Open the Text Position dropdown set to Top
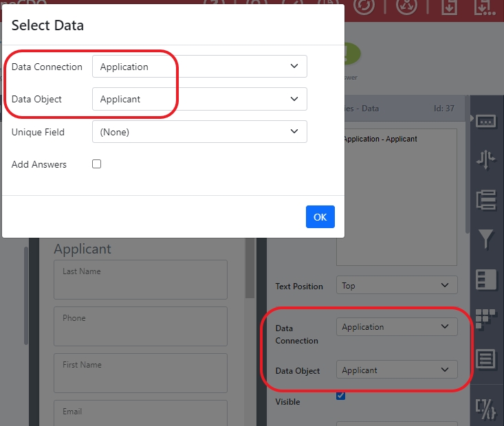The image size is (504, 426). tap(397, 285)
